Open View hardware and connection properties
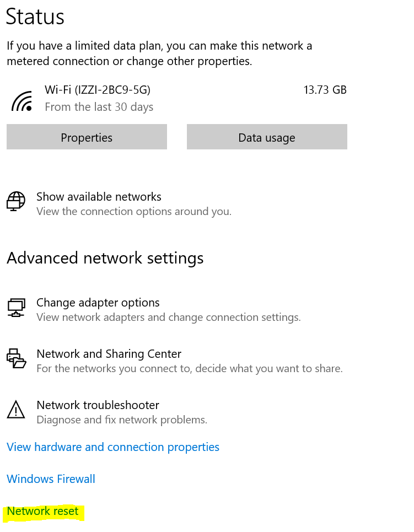The image size is (414, 532). point(113,447)
